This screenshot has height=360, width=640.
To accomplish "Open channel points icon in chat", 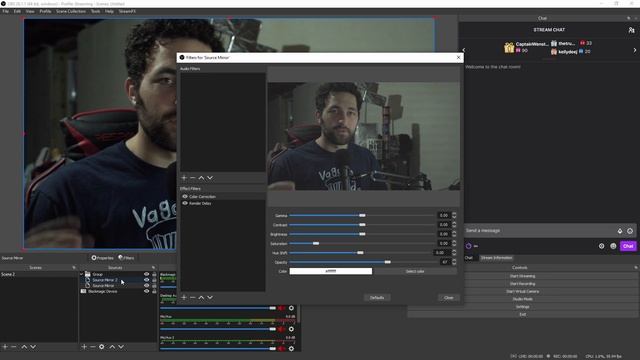I will click(x=469, y=246).
